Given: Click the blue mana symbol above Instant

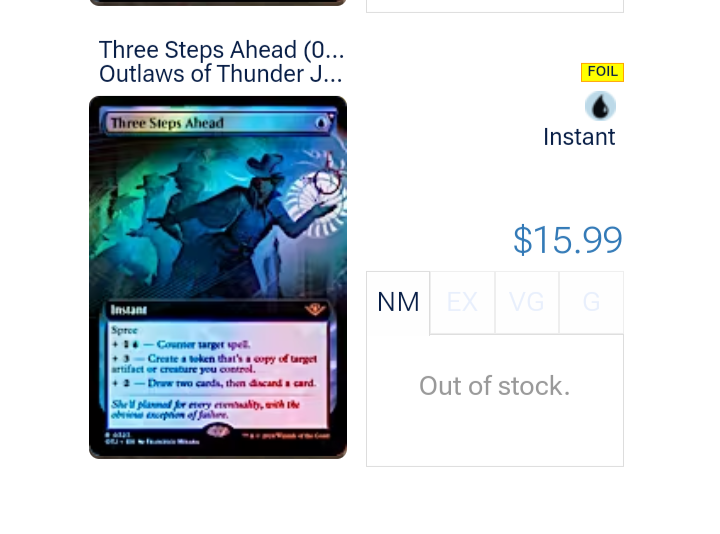Looking at the screenshot, I should [x=600, y=106].
